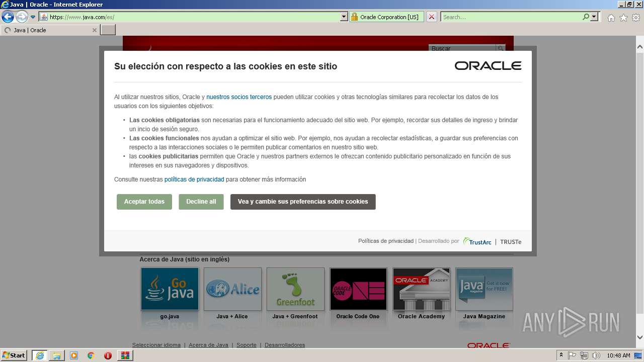644x362 pixels.
Task: Click the Java + Alice thumbnail
Action: (232, 289)
